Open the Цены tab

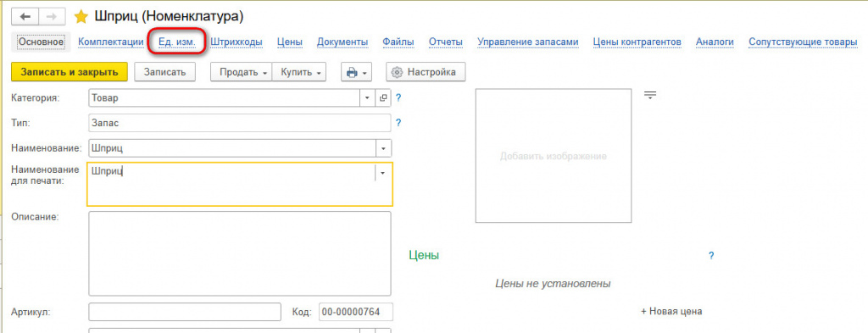tap(290, 42)
